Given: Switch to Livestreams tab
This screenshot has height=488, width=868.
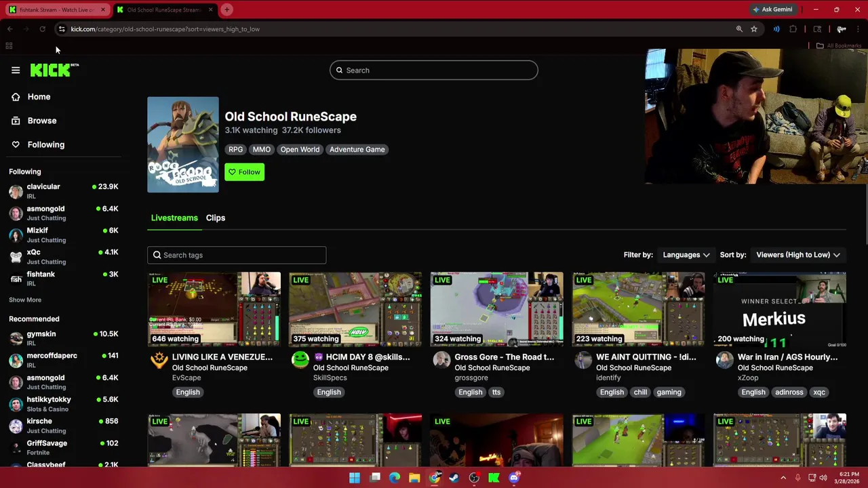Looking at the screenshot, I should click(174, 218).
